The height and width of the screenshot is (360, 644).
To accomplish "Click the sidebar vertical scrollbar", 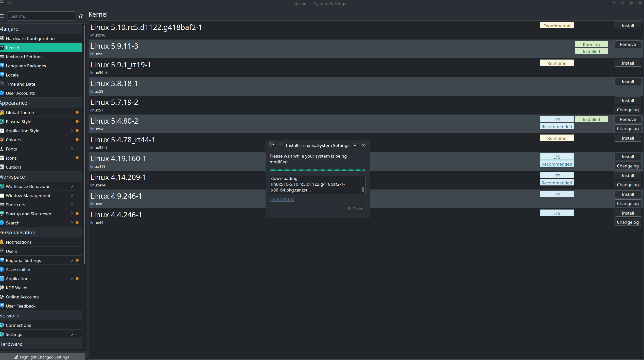I will coord(84,144).
